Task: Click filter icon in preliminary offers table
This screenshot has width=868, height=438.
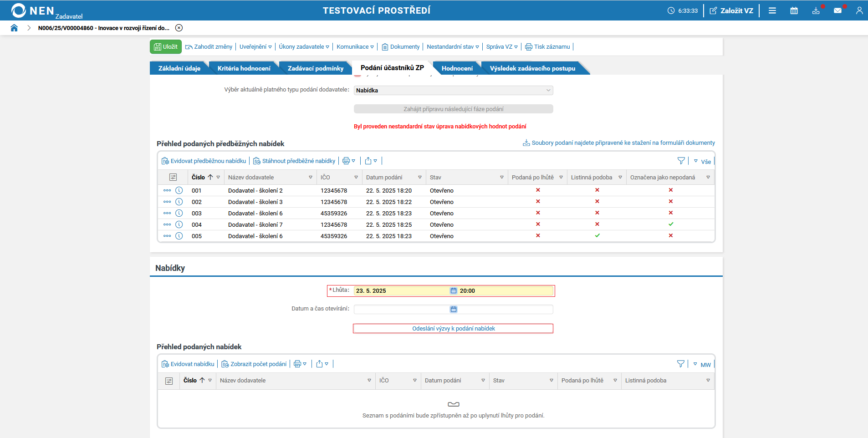Action: point(681,161)
